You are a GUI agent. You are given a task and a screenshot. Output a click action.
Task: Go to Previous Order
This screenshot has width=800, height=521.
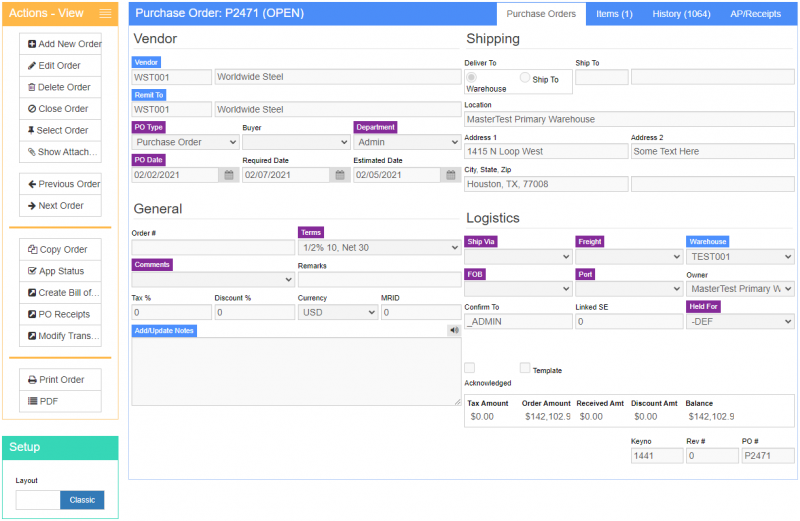[61, 184]
